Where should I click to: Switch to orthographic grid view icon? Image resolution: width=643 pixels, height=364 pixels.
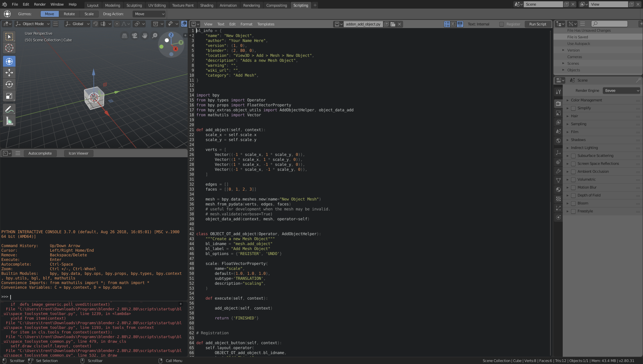(125, 36)
